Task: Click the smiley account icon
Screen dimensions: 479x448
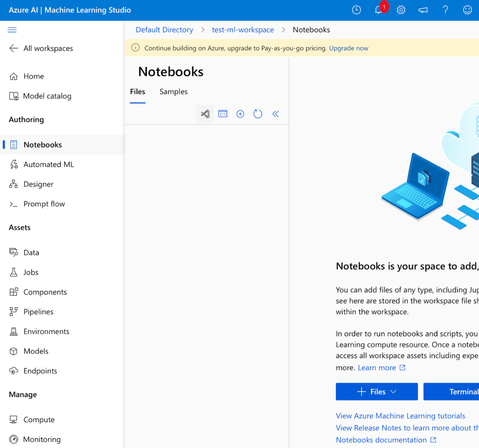Action: [467, 10]
